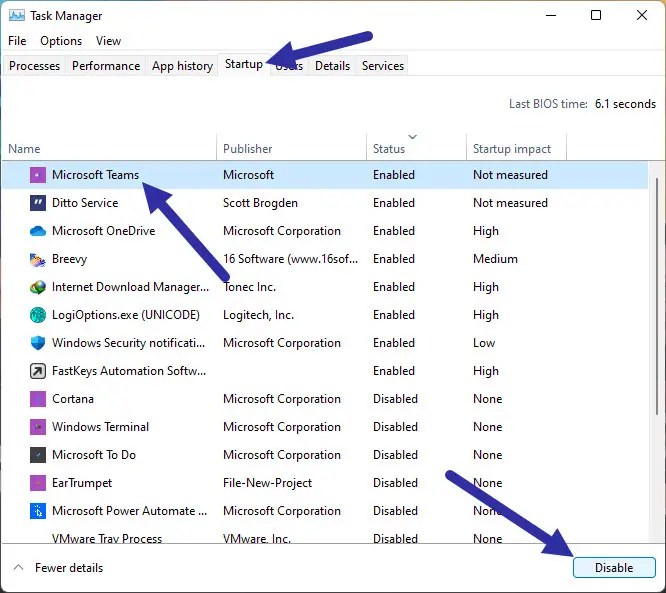Click the File-New-Project publisher cell
The image size is (666, 593).
[x=268, y=483]
